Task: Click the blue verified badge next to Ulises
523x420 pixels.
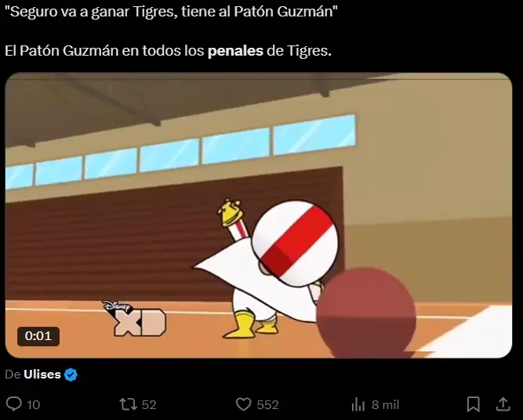Action: tap(71, 375)
